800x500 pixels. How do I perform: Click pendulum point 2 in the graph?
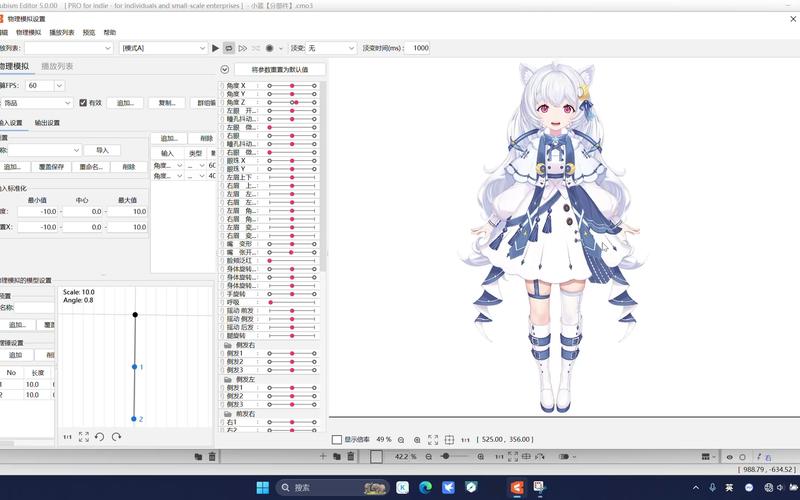point(134,419)
